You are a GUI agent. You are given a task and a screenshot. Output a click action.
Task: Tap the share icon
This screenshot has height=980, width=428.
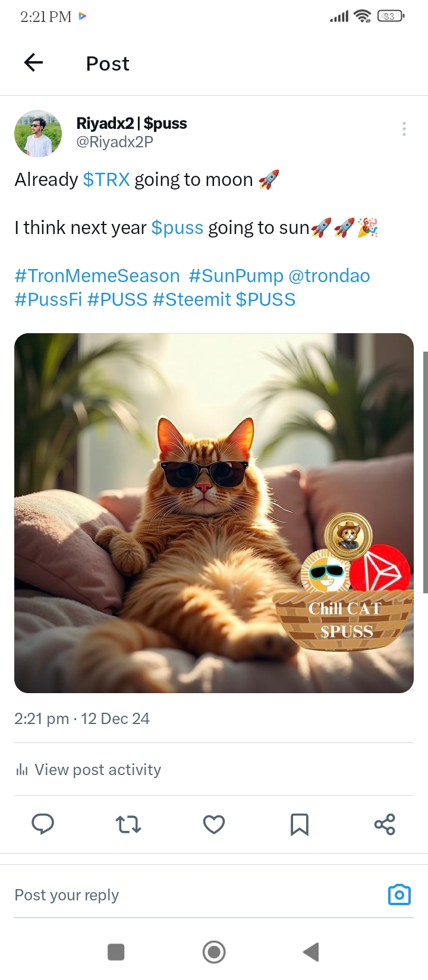(385, 824)
